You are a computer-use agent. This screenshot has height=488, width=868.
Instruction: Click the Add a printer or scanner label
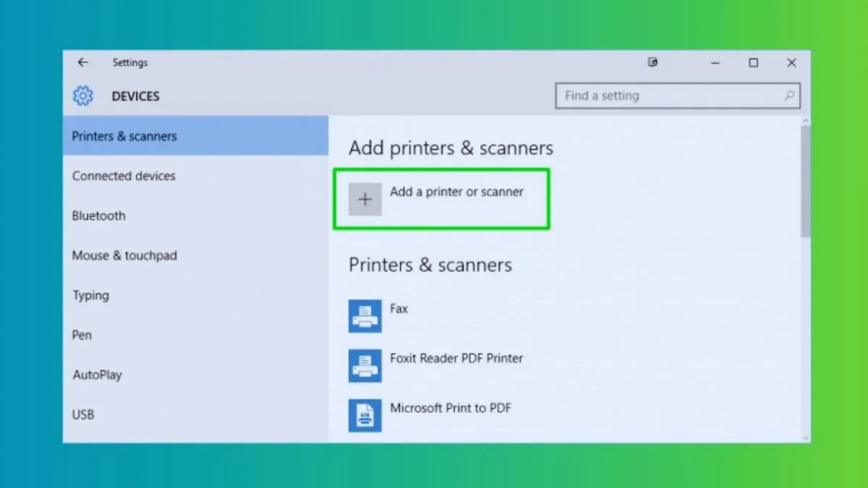pos(456,192)
